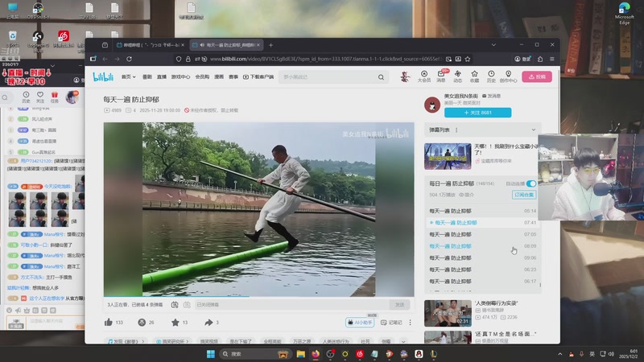The height and width of the screenshot is (362, 644).
Task: Open user avatar in bilibili header
Action: pyautogui.click(x=405, y=76)
